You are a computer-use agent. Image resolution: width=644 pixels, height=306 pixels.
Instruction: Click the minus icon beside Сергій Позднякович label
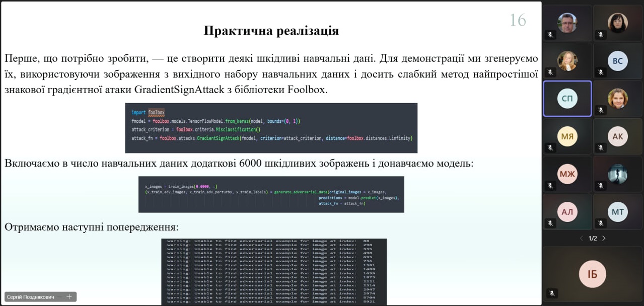[x=60, y=297]
